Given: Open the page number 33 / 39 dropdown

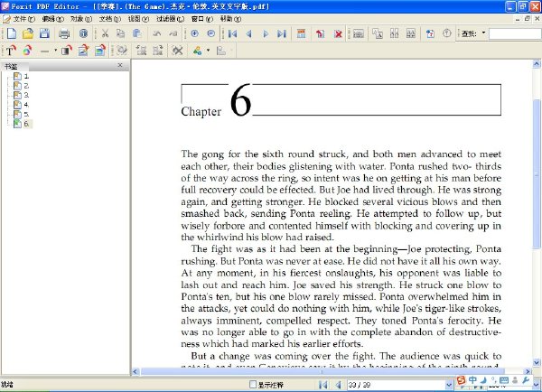Looking at the screenshot, I should coord(449,385).
